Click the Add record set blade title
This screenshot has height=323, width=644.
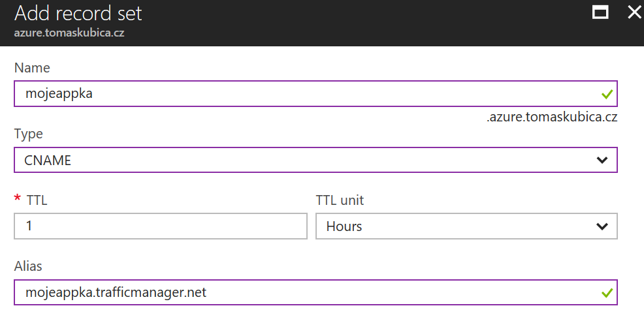78,14
